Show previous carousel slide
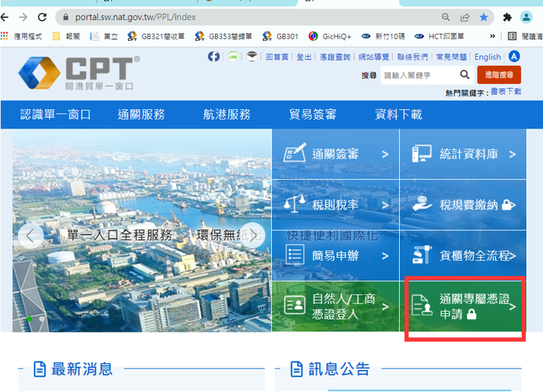 click(30, 236)
